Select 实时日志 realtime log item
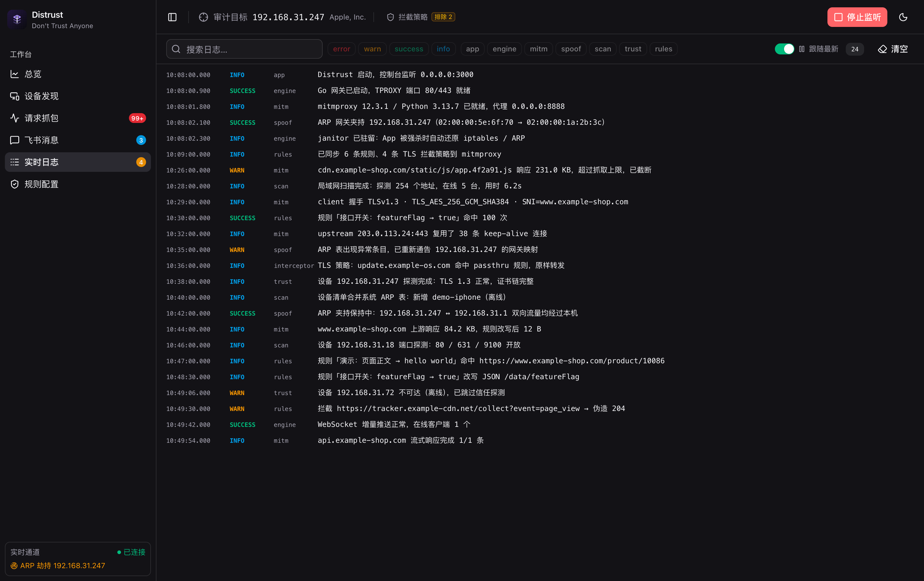The width and height of the screenshot is (924, 581). coord(78,162)
